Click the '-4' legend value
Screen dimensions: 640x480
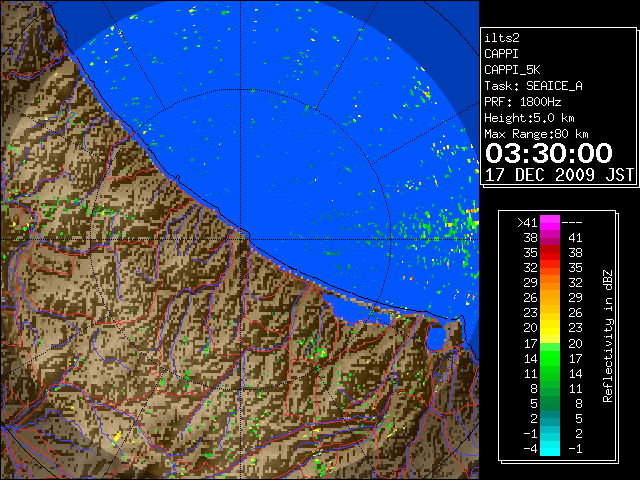530,449
